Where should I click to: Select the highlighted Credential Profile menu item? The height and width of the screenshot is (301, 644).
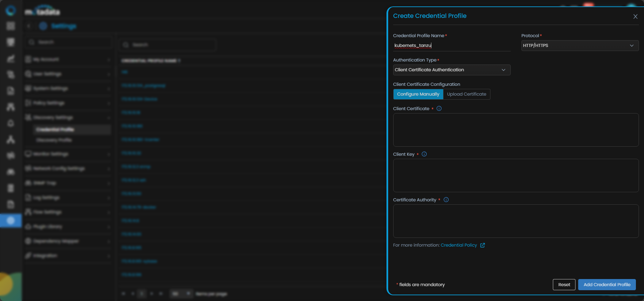click(55, 129)
